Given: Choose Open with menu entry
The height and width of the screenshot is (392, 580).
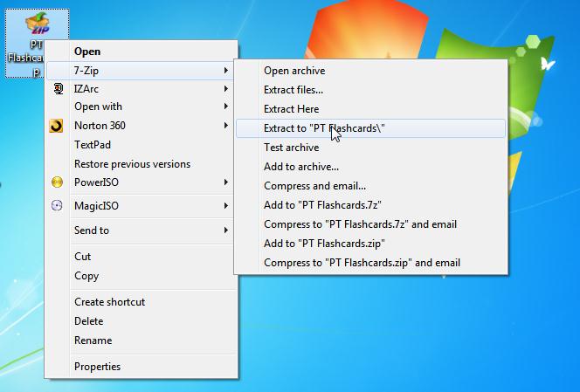Looking at the screenshot, I should point(141,107).
